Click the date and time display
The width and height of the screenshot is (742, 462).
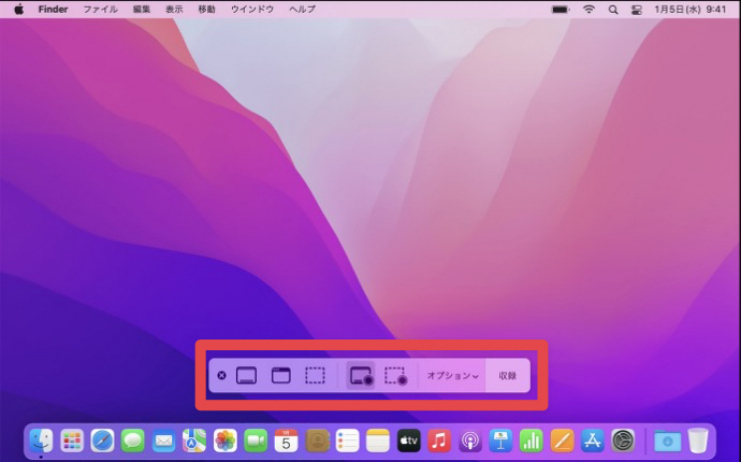(690, 9)
